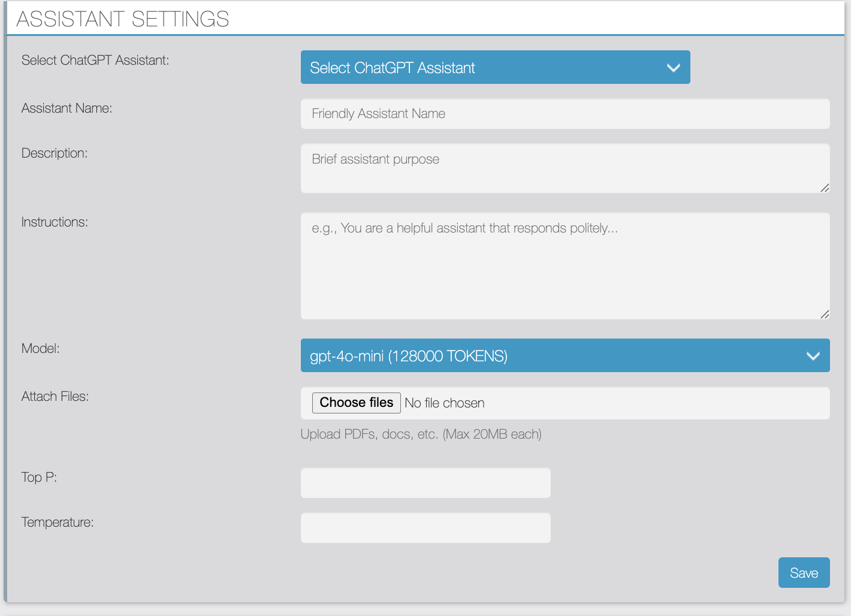Screen dimensions: 851x616
Task: Click the Attach Files label
Action: tap(55, 397)
